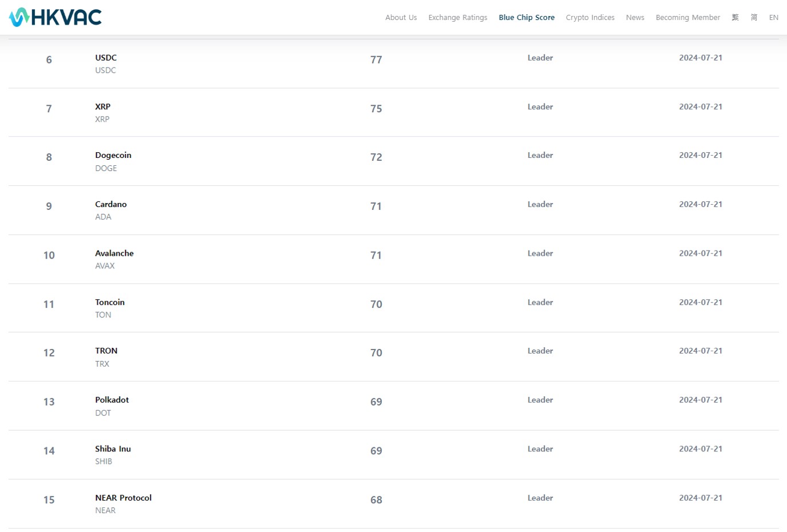Click score 70 in Toncoin row
The width and height of the screenshot is (787, 532).
[376, 304]
